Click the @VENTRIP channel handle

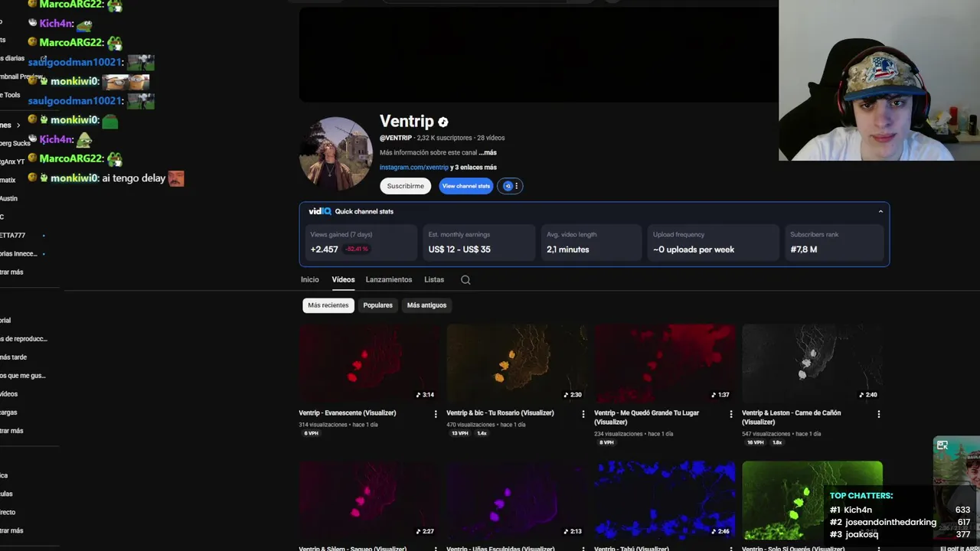(x=396, y=138)
